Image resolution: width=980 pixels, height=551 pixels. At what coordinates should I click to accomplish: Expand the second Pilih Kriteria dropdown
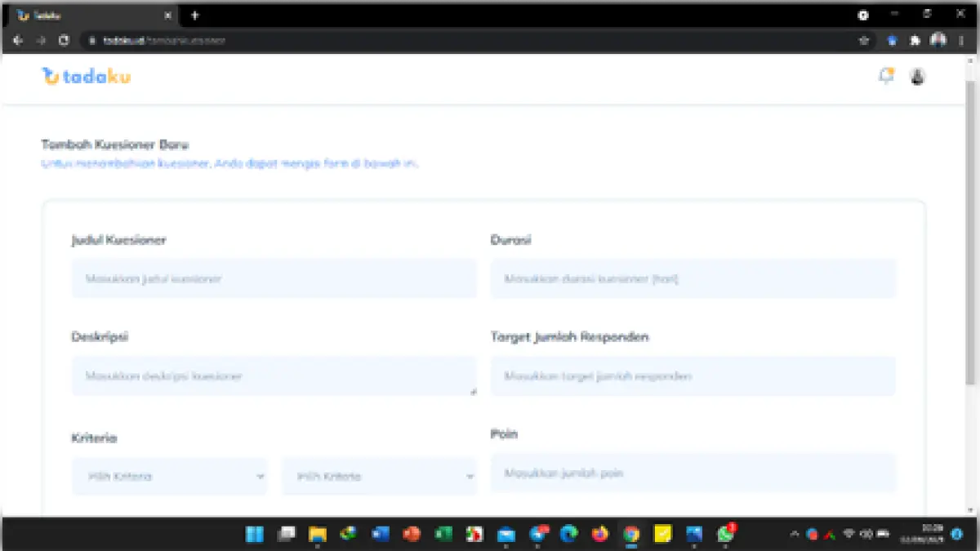click(x=379, y=477)
